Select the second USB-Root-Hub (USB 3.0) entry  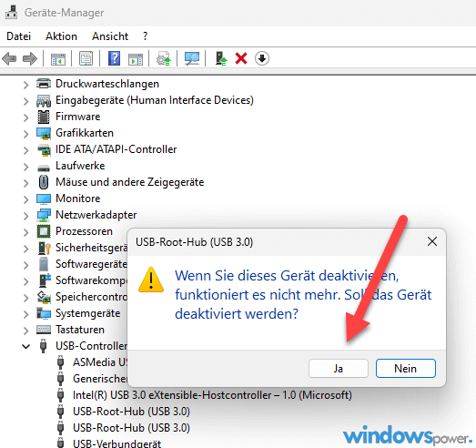click(131, 428)
